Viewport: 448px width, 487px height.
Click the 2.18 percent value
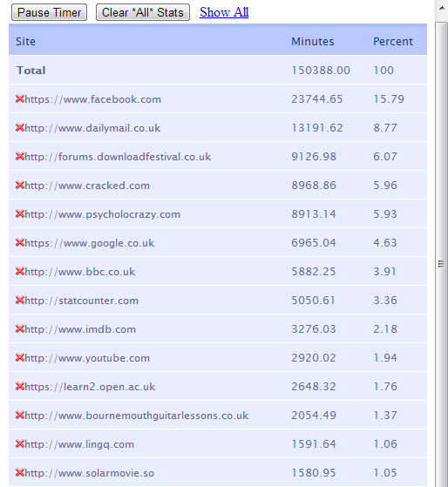385,329
